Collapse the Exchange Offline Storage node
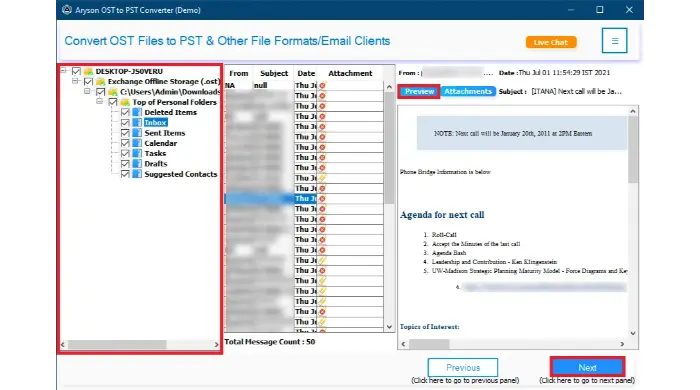The image size is (700, 390). click(75, 81)
